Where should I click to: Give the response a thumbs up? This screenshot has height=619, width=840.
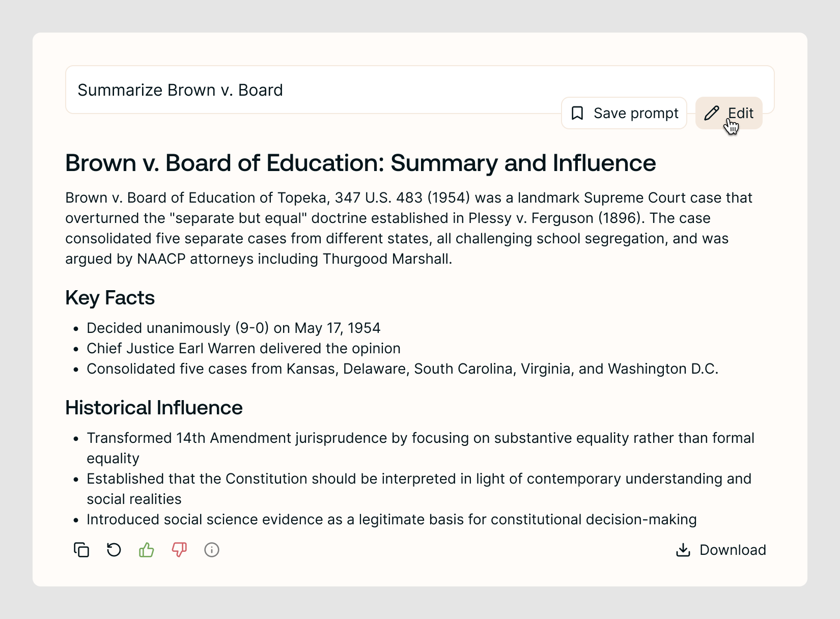[147, 550]
